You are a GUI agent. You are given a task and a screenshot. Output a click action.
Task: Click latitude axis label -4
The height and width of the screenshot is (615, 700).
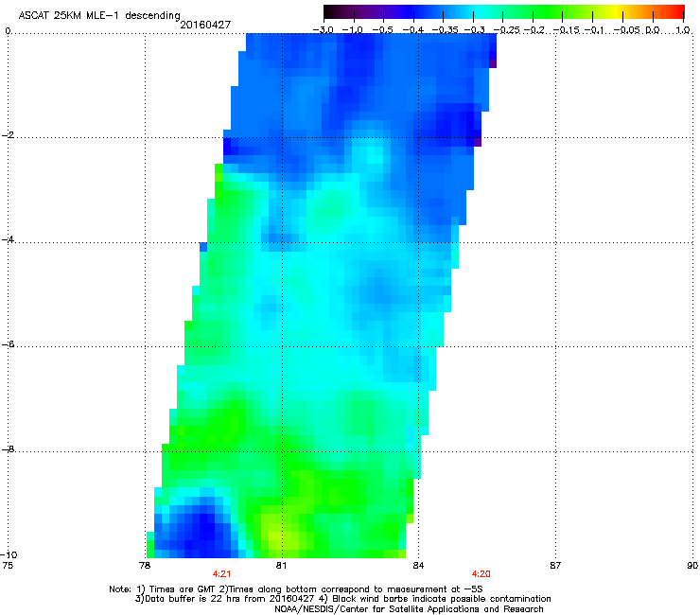click(x=8, y=239)
